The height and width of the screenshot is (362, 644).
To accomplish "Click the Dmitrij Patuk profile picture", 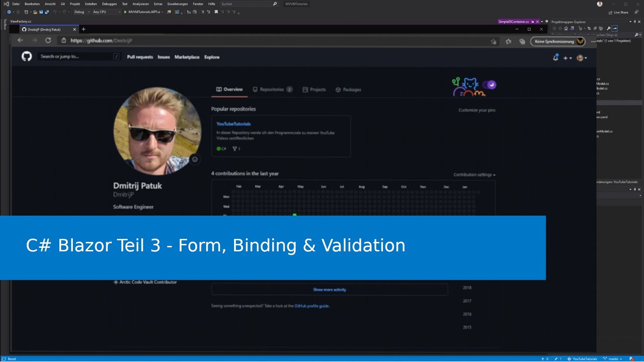I will pyautogui.click(x=157, y=131).
